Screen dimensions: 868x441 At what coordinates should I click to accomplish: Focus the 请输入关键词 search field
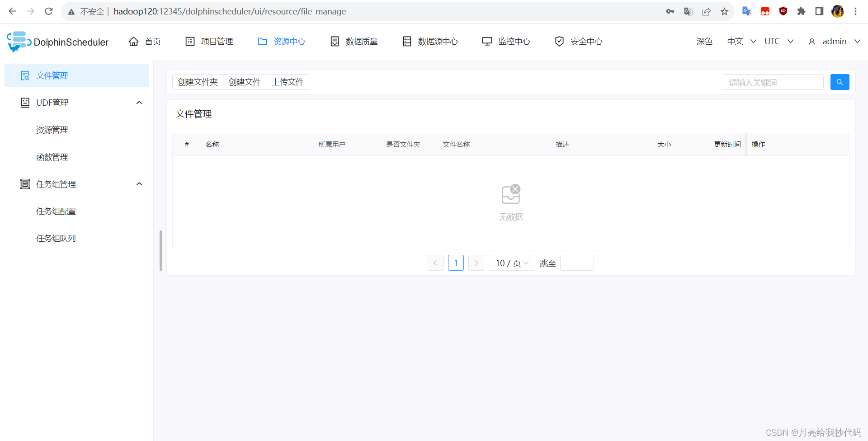coord(774,82)
